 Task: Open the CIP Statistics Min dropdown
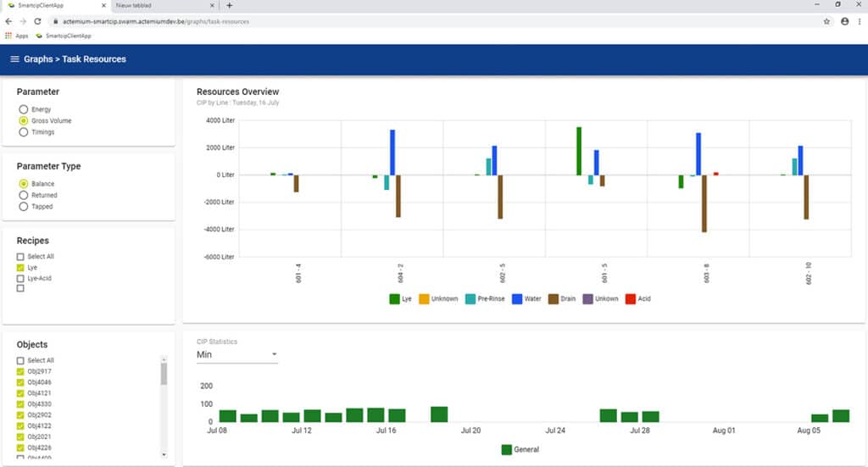click(237, 354)
